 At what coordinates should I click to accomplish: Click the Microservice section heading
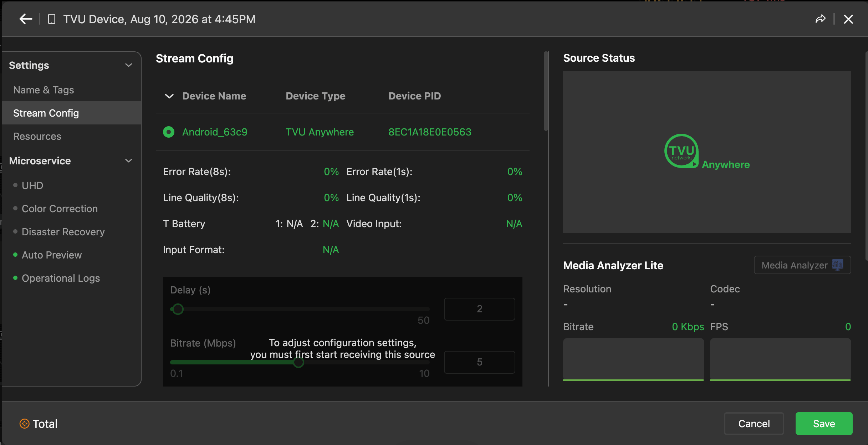point(40,161)
